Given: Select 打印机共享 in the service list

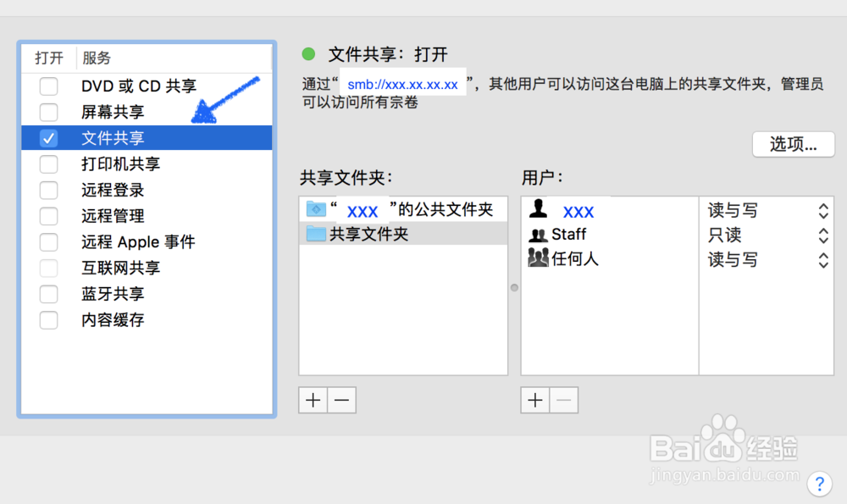Looking at the screenshot, I should click(120, 164).
